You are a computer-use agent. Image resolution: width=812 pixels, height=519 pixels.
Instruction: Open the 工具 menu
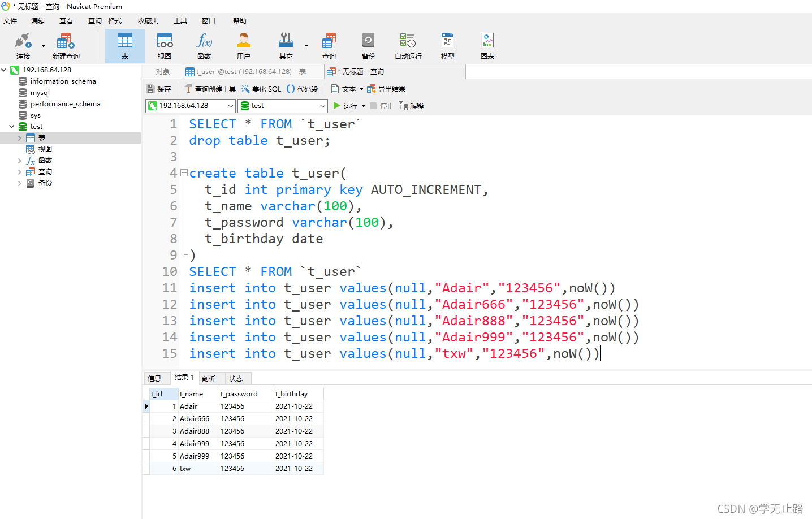[180, 21]
